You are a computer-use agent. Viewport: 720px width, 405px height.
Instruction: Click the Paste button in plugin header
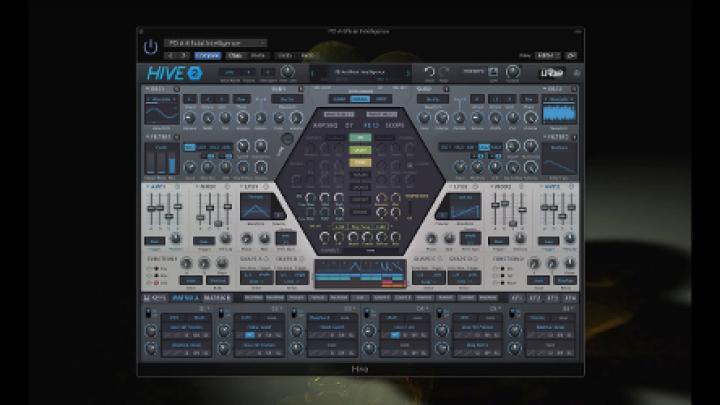258,56
